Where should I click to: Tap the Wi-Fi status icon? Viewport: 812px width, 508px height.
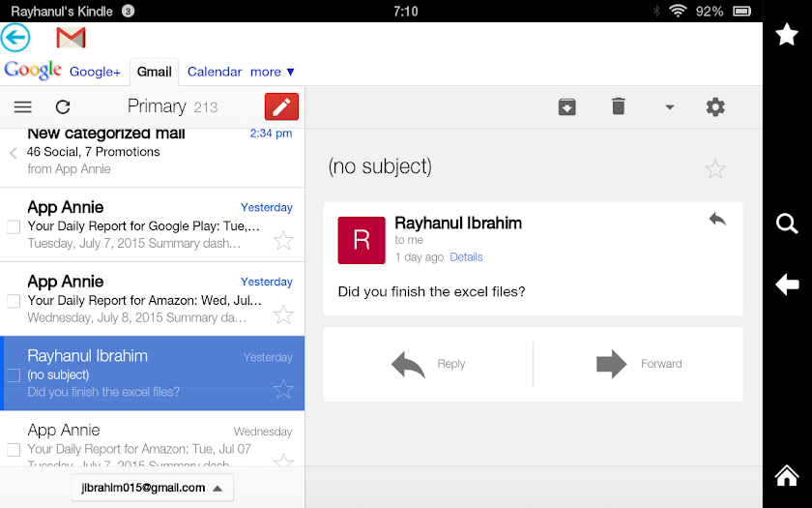click(x=678, y=11)
